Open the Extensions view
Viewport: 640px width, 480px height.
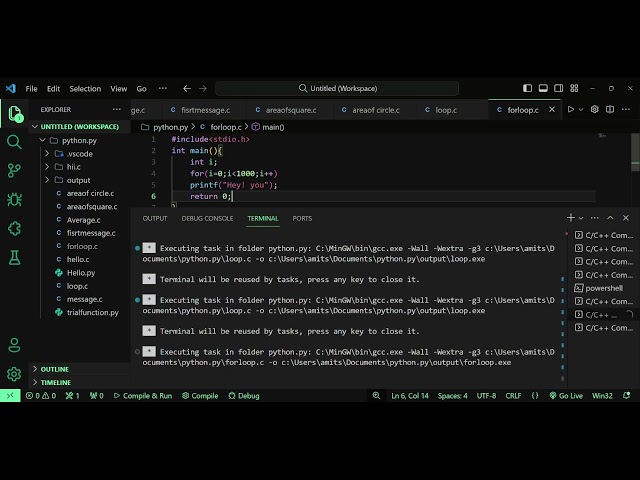[14, 229]
